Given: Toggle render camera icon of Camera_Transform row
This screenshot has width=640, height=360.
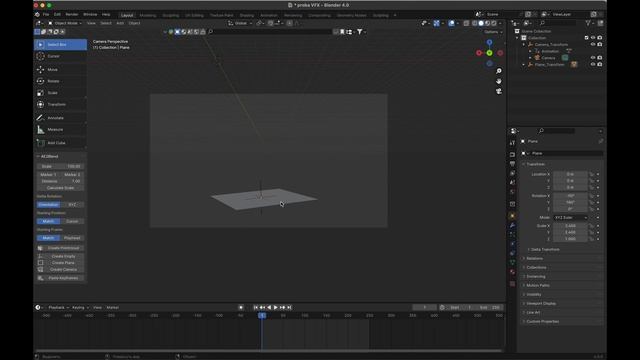Looking at the screenshot, I should (600, 44).
